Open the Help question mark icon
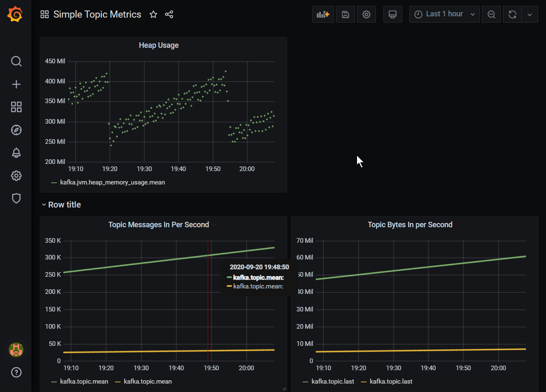This screenshot has height=392, width=546. click(x=16, y=372)
